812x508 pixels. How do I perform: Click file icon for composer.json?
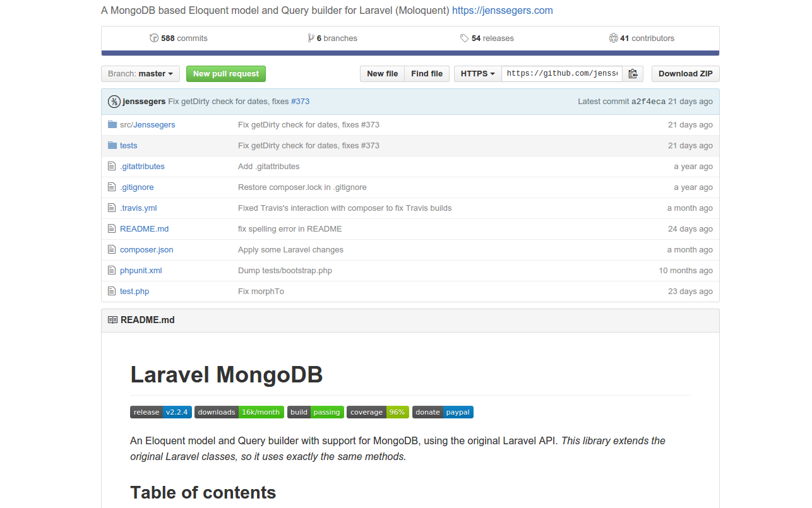(112, 249)
